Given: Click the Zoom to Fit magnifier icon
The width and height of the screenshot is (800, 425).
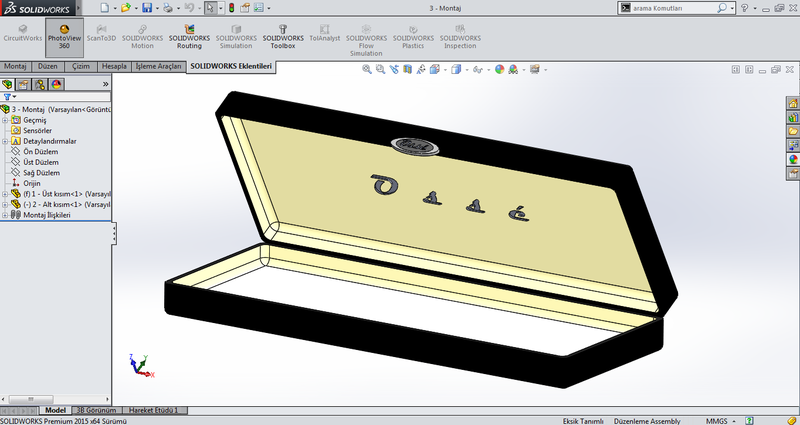Looking at the screenshot, I should click(367, 70).
